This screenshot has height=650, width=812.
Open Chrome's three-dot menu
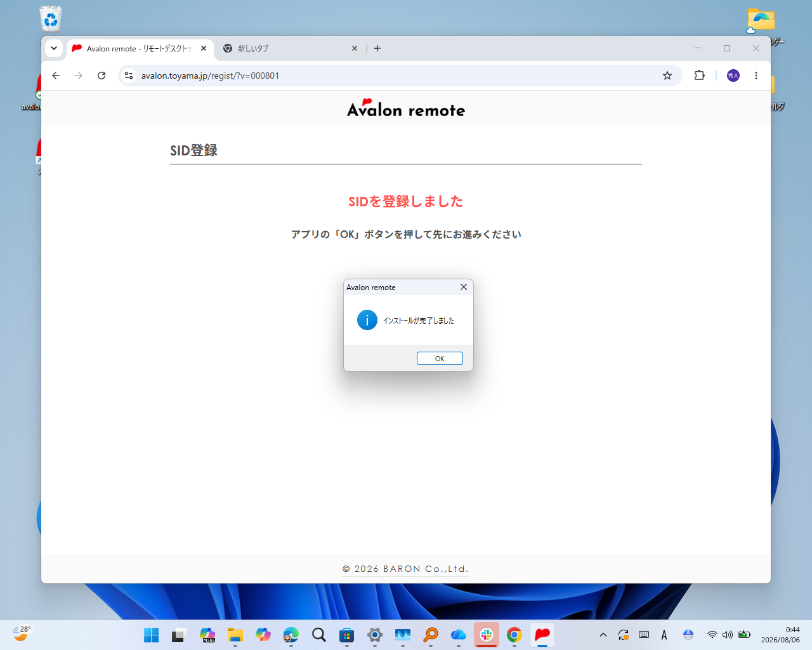756,76
